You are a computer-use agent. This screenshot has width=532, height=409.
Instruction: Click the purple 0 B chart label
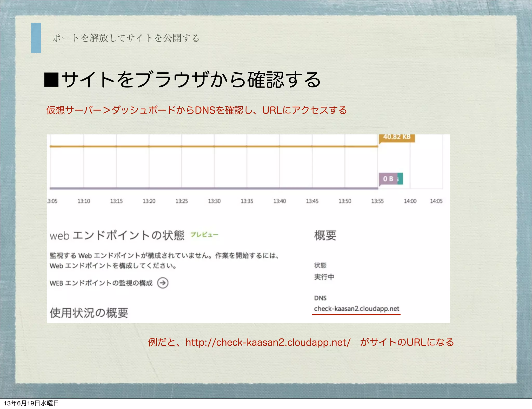click(x=388, y=179)
